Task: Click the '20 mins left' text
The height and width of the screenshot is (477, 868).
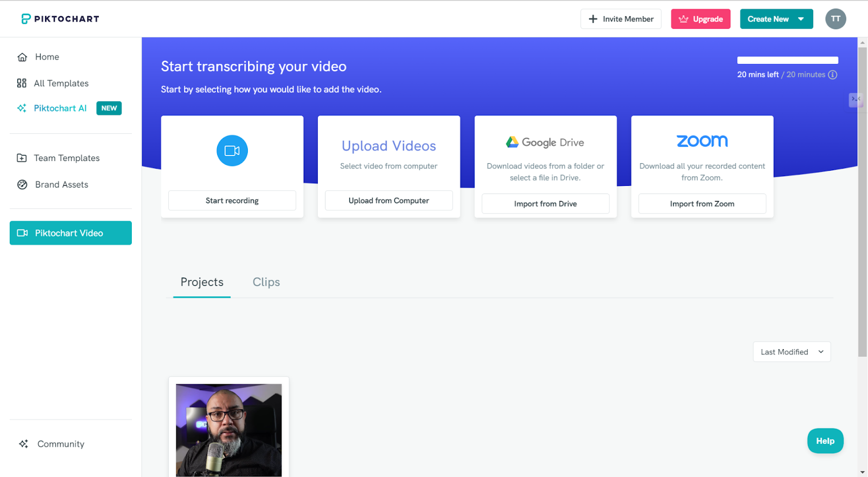Action: pos(757,75)
